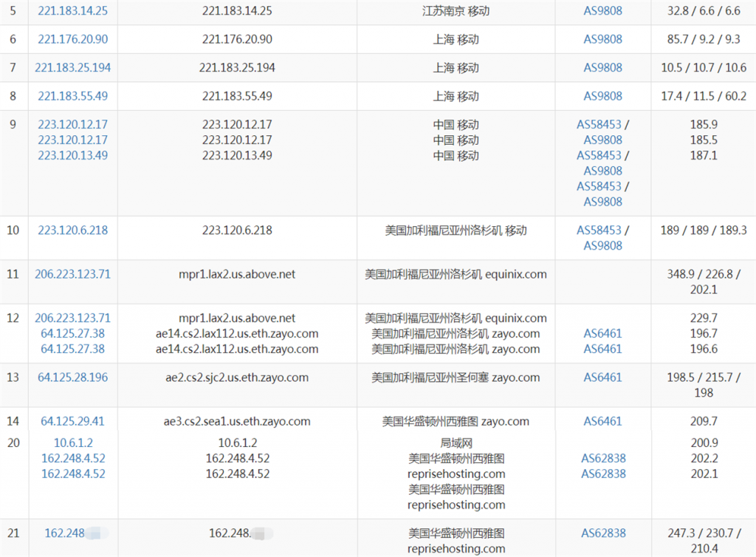Select location 美国加利福尼亚州圣何塞 zayo.com
The width and height of the screenshot is (756, 557).
[456, 377]
